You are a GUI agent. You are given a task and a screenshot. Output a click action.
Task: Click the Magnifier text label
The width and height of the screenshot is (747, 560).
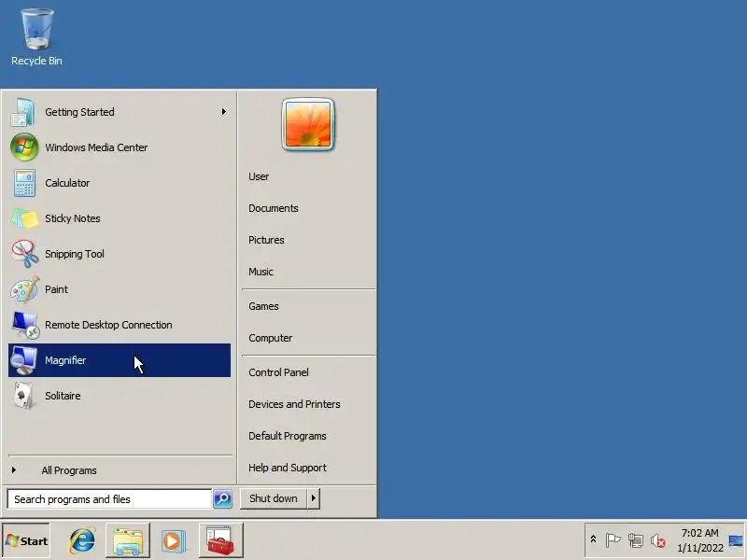tap(65, 360)
